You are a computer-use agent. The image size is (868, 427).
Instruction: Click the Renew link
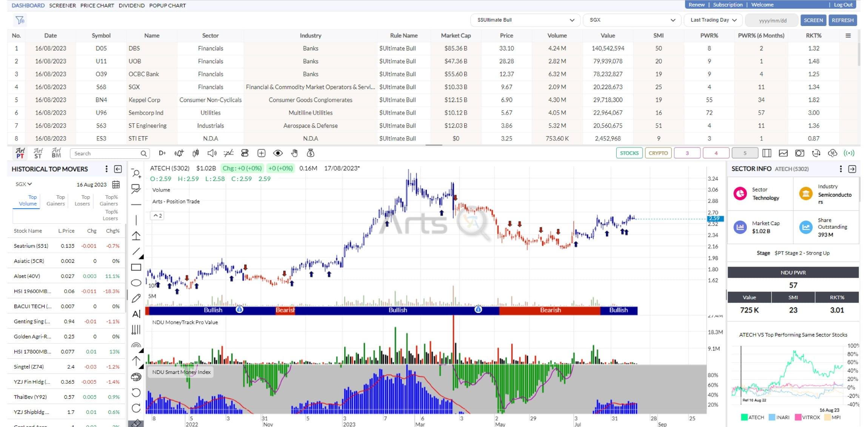tap(696, 5)
